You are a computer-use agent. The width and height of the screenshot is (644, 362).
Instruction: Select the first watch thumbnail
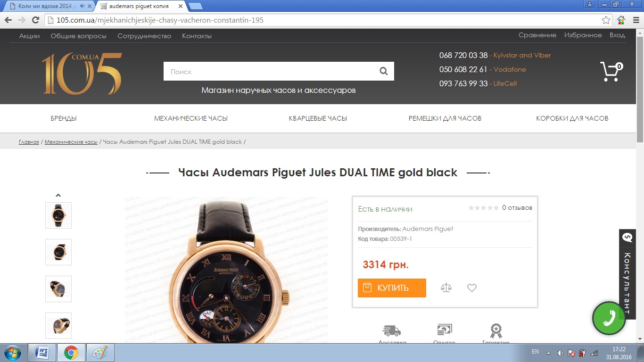point(58,215)
